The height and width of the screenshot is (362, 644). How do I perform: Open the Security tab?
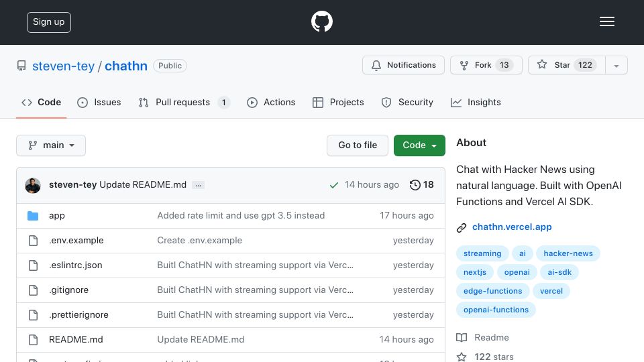(x=407, y=102)
